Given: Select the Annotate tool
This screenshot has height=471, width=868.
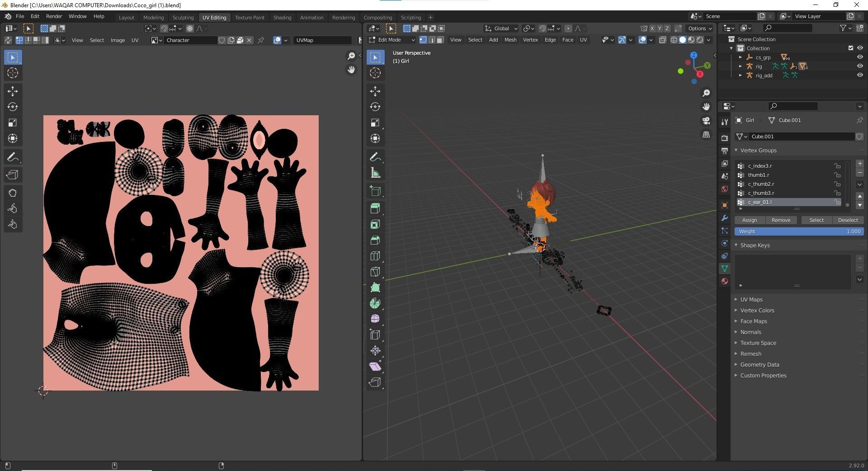Looking at the screenshot, I should (x=375, y=156).
